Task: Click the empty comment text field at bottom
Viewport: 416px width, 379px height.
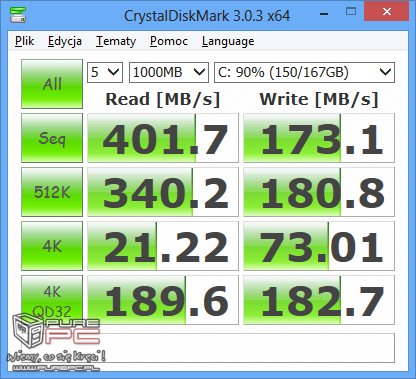Action: pyautogui.click(x=208, y=348)
